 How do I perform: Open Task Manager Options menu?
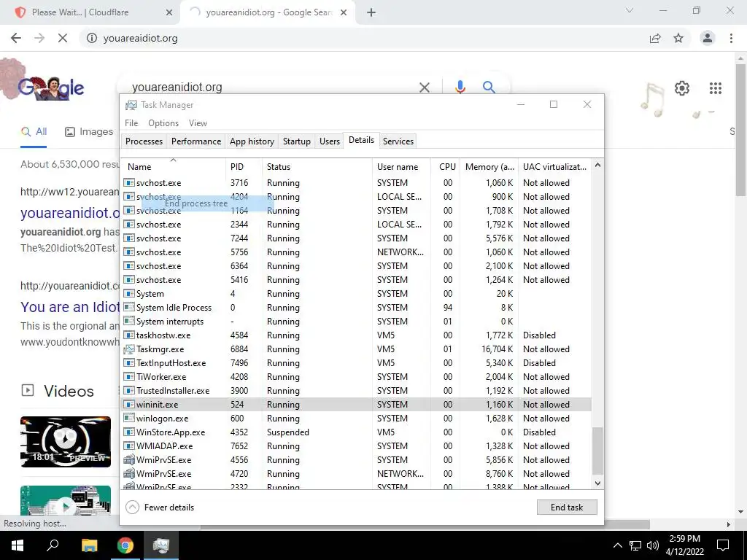(x=163, y=122)
